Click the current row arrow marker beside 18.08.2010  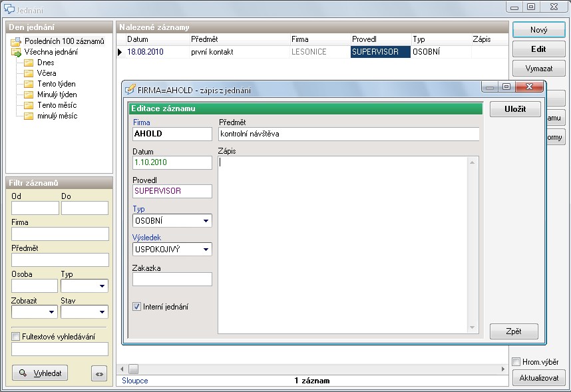click(120, 52)
